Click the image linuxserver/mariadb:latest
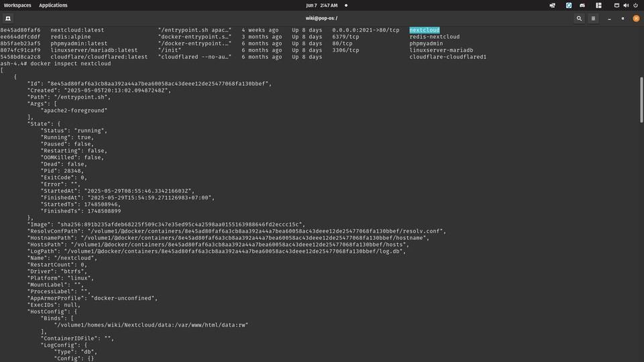Image resolution: width=644 pixels, height=362 pixels. pos(94,50)
